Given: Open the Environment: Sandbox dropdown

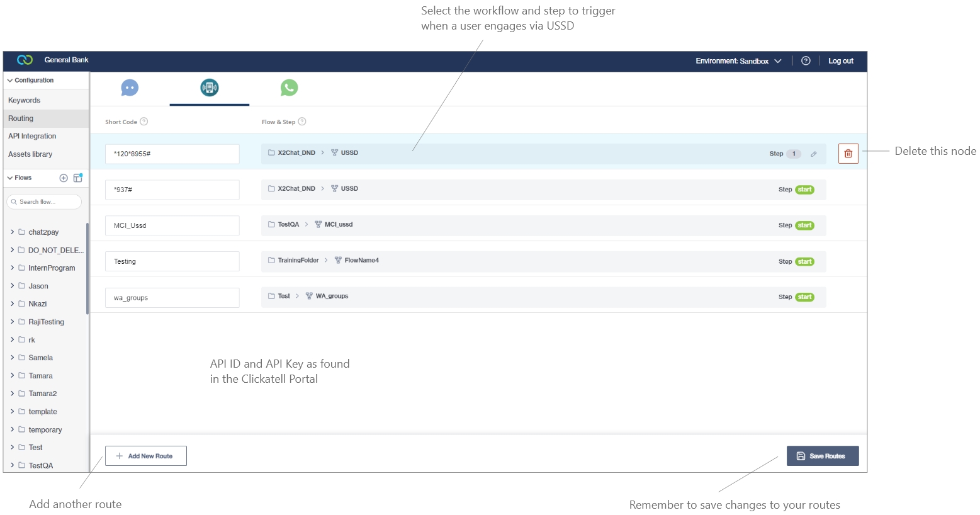Looking at the screenshot, I should coord(738,61).
